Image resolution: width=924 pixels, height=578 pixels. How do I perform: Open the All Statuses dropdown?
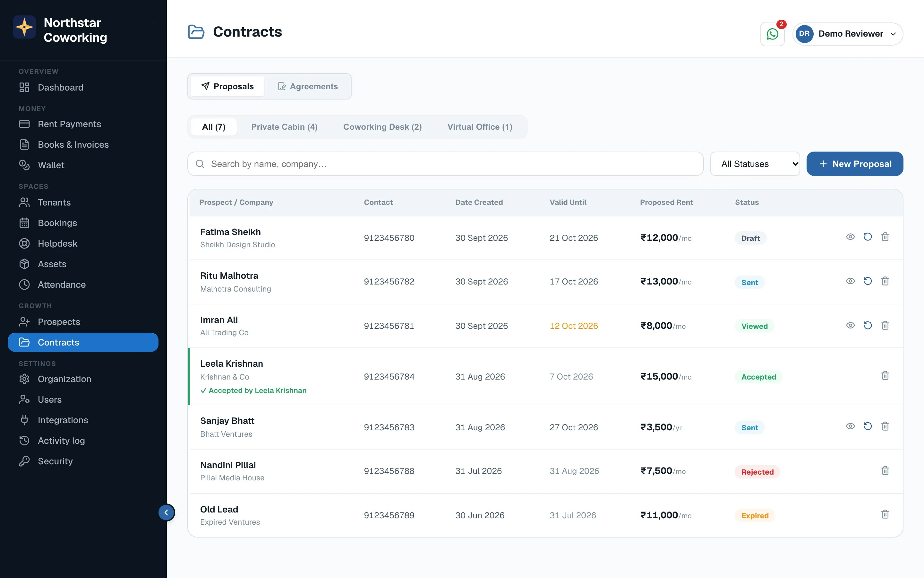pos(755,164)
